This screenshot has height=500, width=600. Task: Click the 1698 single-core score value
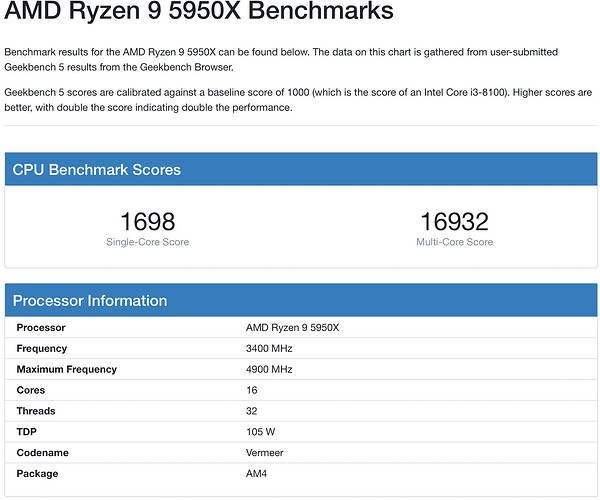pos(148,221)
